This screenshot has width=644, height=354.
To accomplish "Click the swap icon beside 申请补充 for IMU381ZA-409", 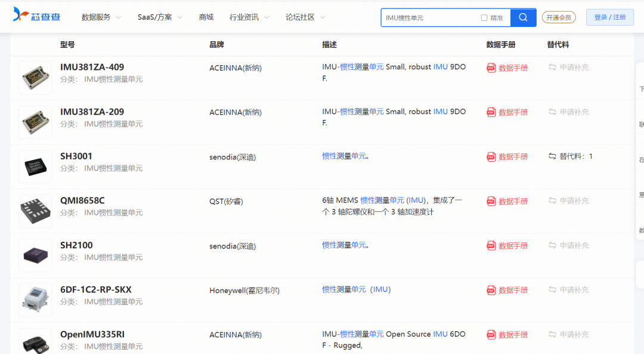I will click(552, 67).
